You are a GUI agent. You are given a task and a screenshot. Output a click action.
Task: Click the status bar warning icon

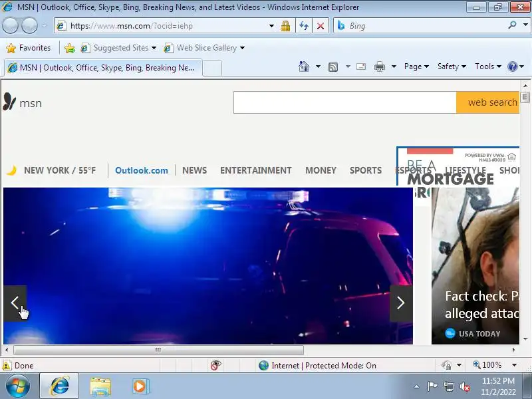tap(7, 365)
